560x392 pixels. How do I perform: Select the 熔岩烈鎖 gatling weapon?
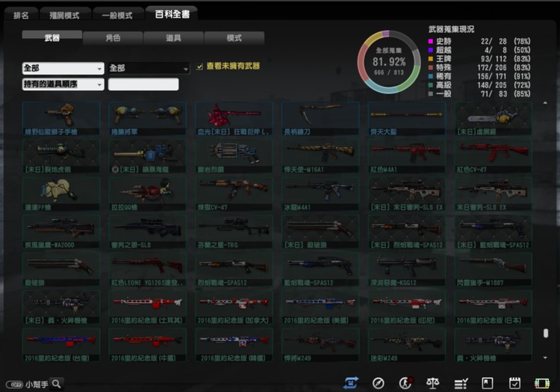point(234,156)
